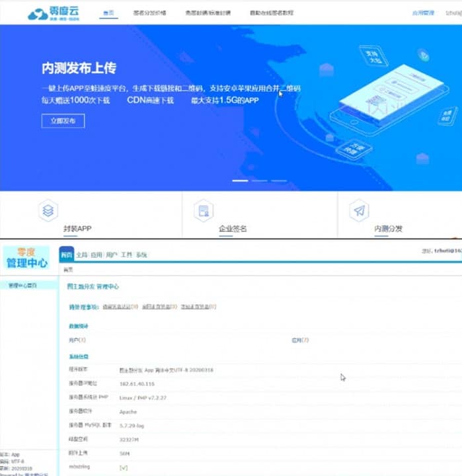Click the 封装APP label

(77, 229)
